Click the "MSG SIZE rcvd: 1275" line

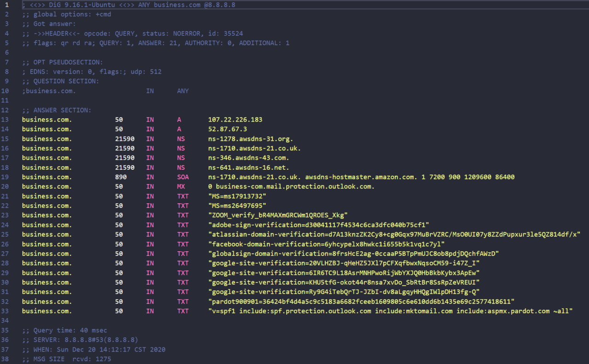point(66,359)
